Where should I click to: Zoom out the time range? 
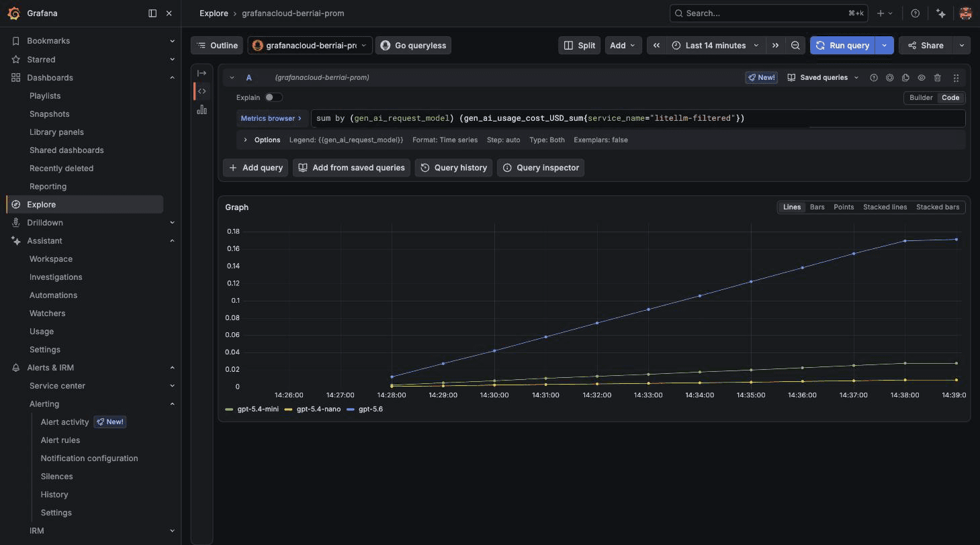795,46
